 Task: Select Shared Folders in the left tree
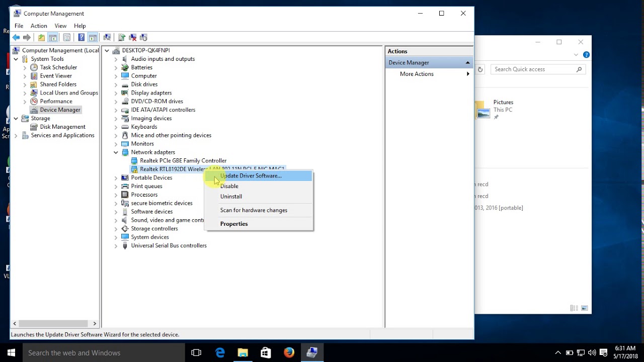point(58,84)
